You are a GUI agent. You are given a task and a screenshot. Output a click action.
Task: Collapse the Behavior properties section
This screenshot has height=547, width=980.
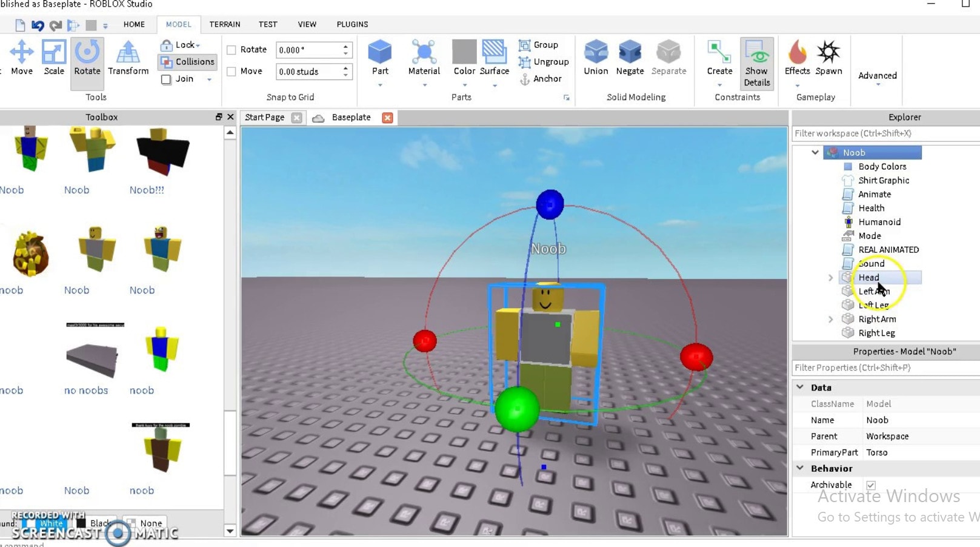pyautogui.click(x=800, y=468)
